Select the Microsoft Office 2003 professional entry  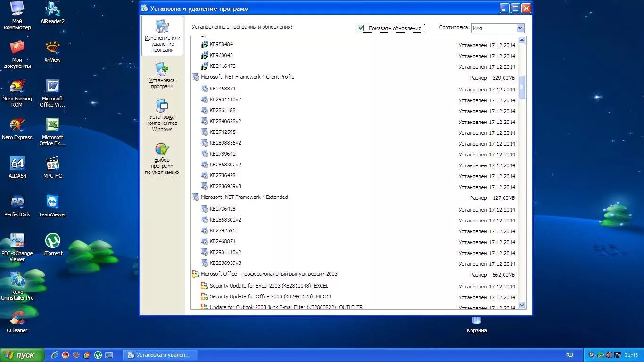click(269, 274)
